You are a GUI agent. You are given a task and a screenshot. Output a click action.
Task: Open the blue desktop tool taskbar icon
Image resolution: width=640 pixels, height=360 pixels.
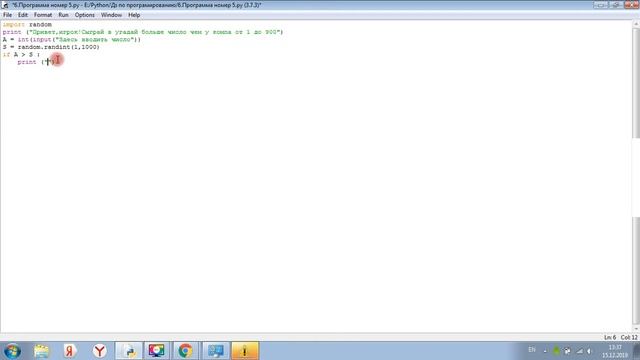(216, 351)
